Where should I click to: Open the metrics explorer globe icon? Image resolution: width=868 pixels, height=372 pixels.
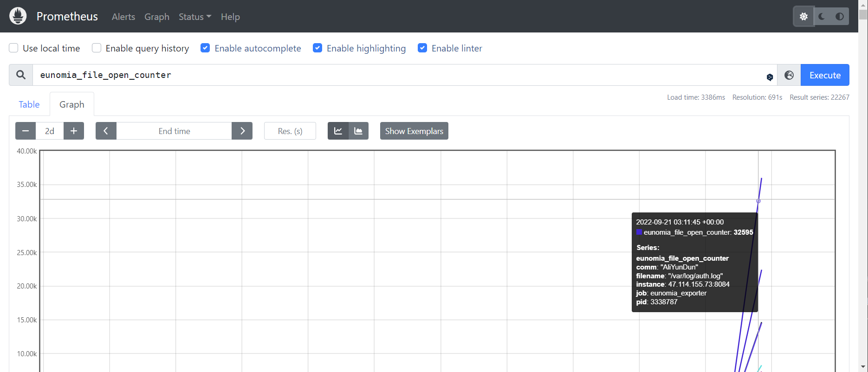(x=789, y=75)
